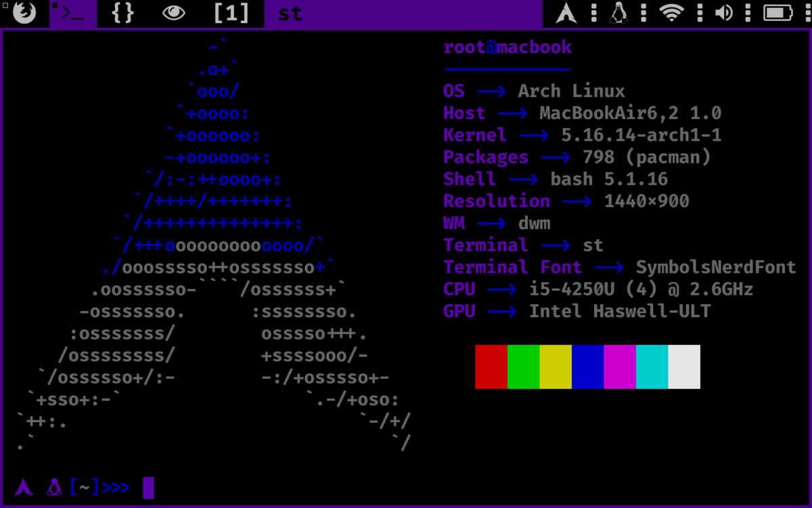Viewport: 812px width, 508px height.
Task: Click the Terminal Font label
Action: [513, 267]
